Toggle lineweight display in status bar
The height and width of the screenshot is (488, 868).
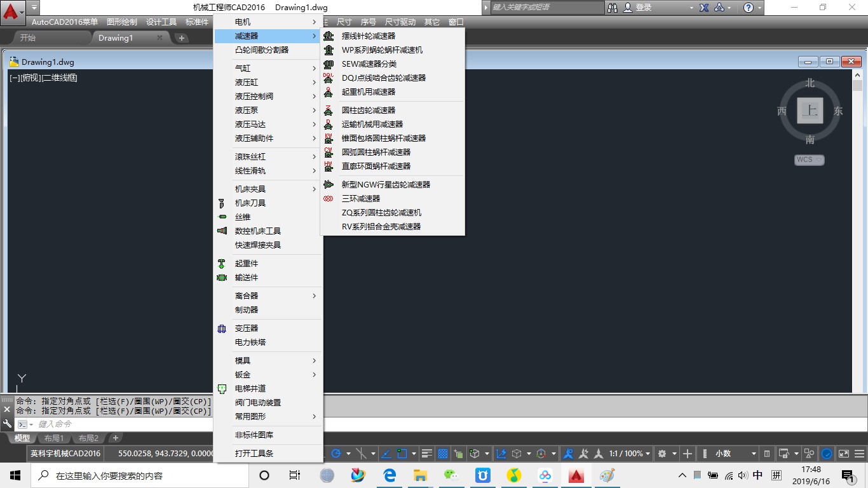(x=427, y=454)
